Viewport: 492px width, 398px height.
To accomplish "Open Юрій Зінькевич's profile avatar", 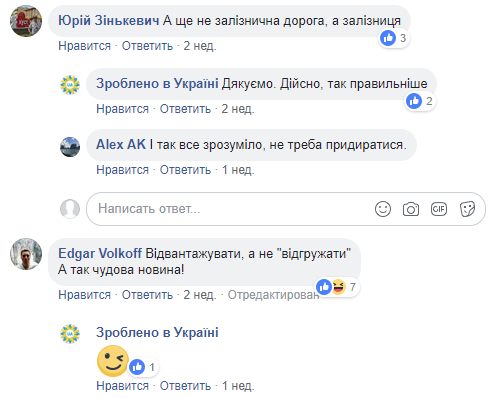I will tap(26, 21).
